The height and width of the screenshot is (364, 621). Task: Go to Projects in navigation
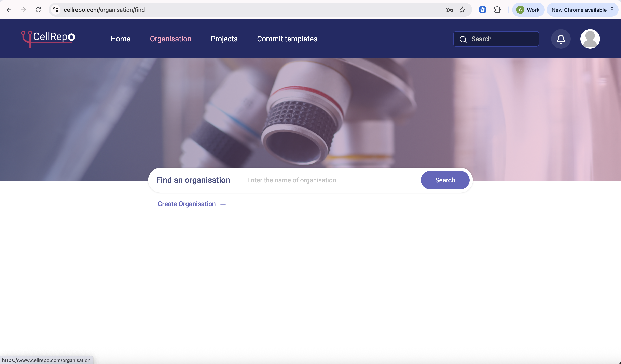224,39
